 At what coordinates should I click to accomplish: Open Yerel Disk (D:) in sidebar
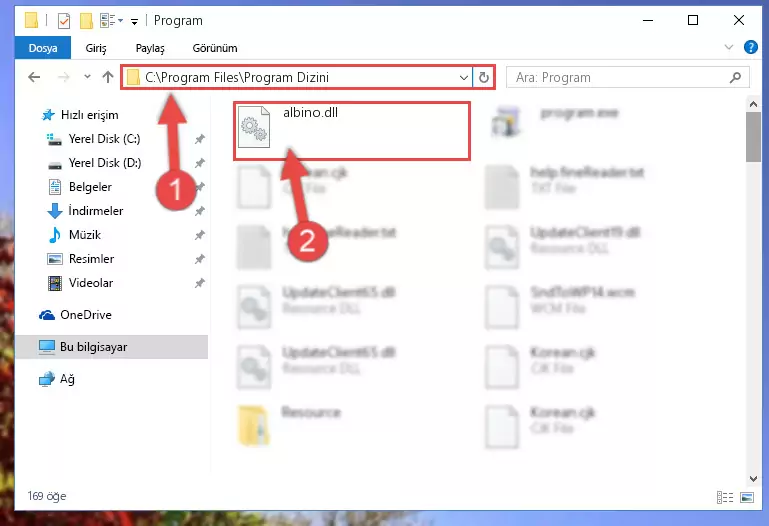click(104, 163)
